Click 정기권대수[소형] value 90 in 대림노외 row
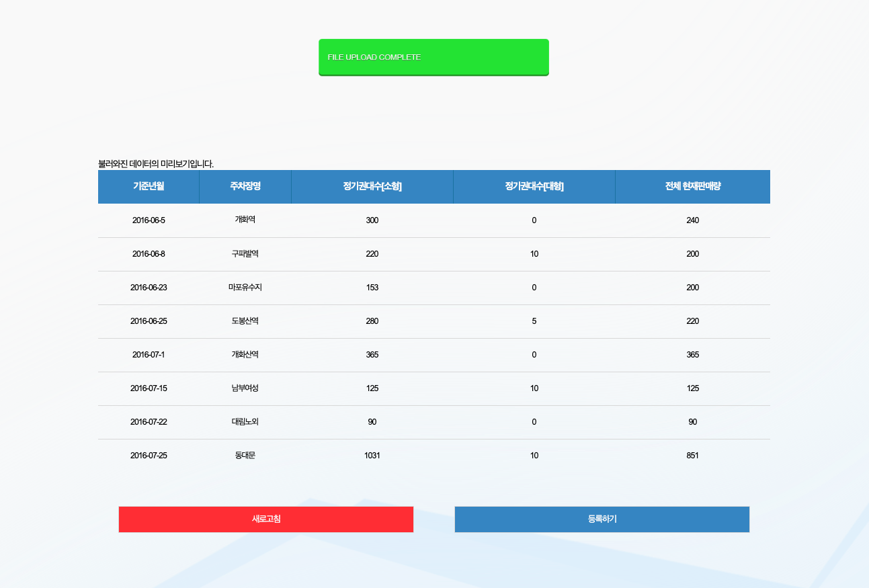 (372, 422)
